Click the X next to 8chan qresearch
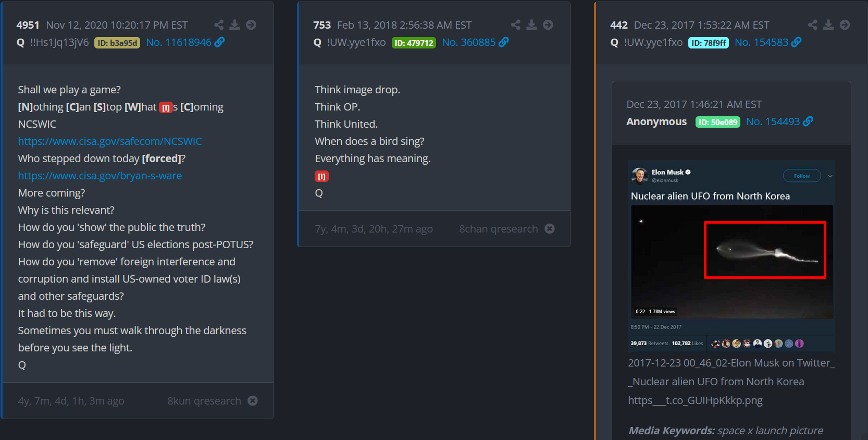This screenshot has width=868, height=440. (550, 228)
